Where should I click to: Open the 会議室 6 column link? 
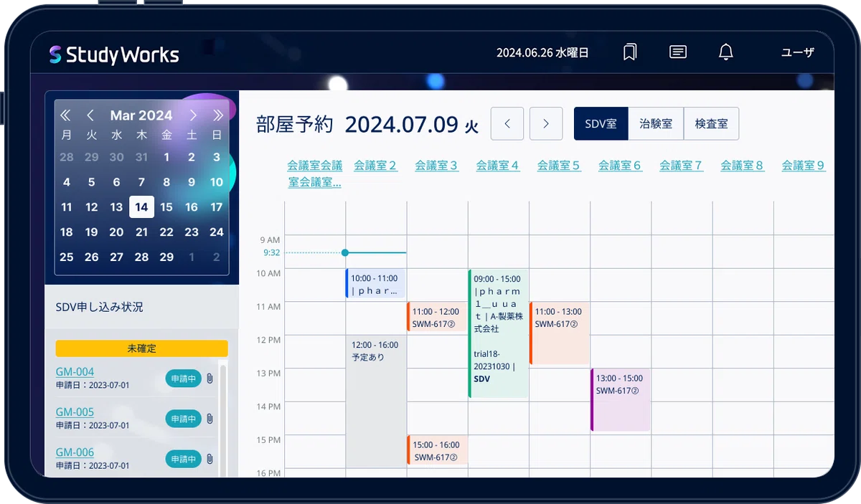click(620, 166)
